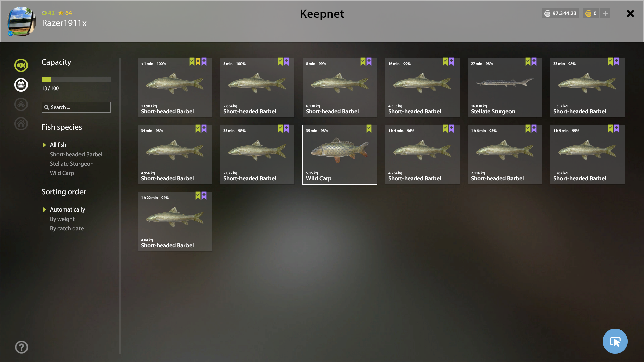Sort fish by weight
The height and width of the screenshot is (362, 644).
click(x=62, y=219)
